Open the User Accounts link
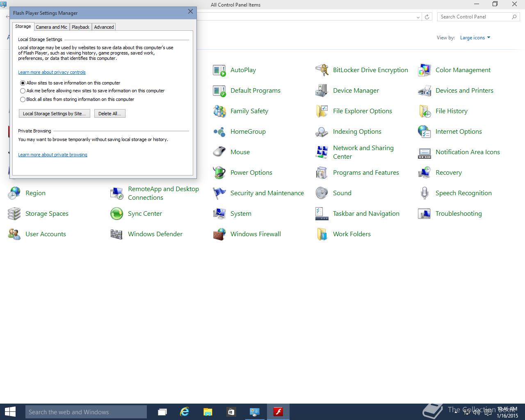 [x=46, y=234]
